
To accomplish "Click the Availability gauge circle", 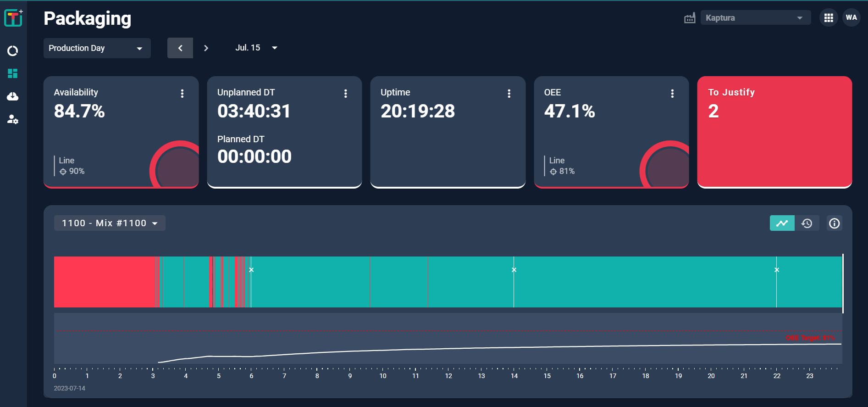I will pyautogui.click(x=175, y=165).
